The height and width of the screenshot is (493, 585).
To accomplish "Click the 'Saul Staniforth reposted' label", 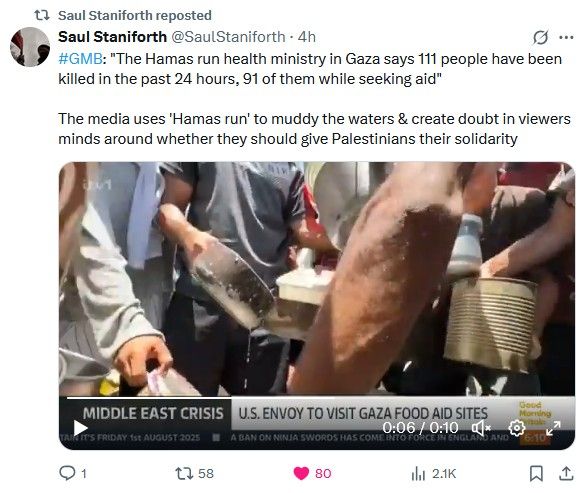I will (135, 15).
